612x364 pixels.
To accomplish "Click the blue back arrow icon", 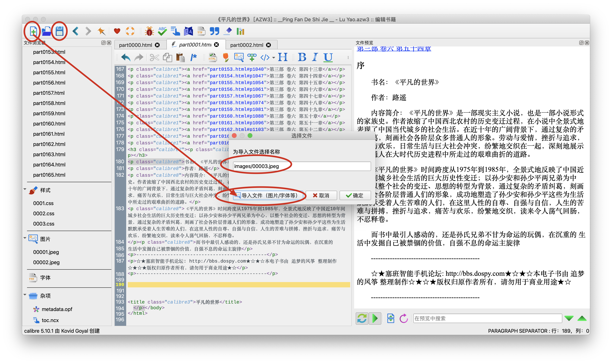I will (75, 31).
